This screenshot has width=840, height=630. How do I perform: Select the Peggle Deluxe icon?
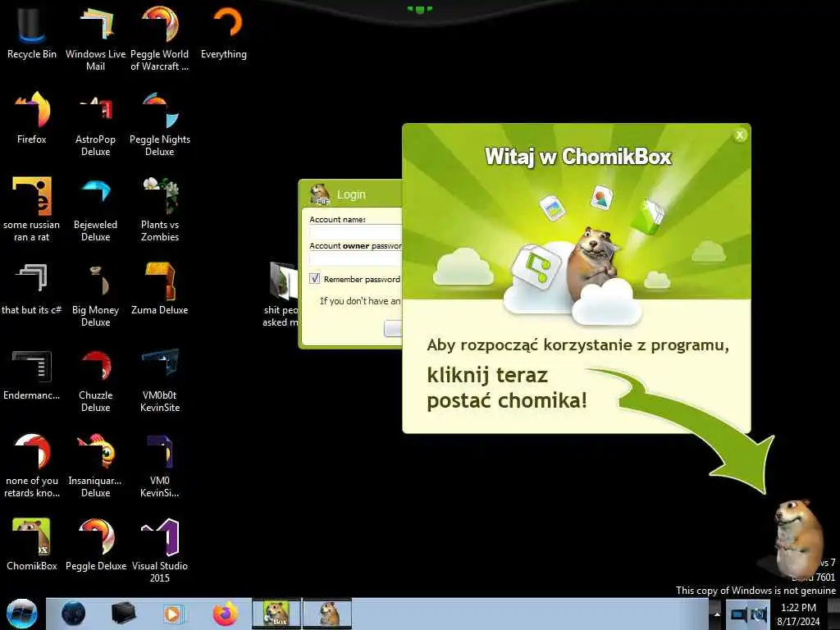point(95,544)
